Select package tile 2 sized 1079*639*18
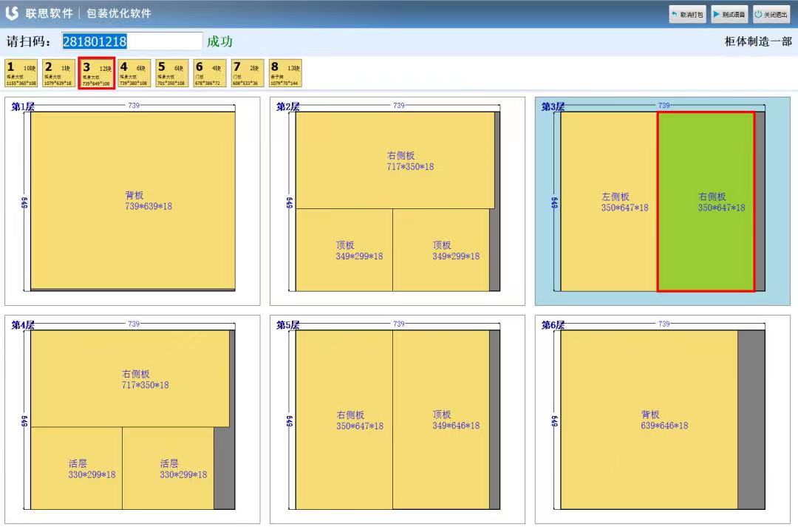Viewport: 798px width, 532px height. point(58,73)
